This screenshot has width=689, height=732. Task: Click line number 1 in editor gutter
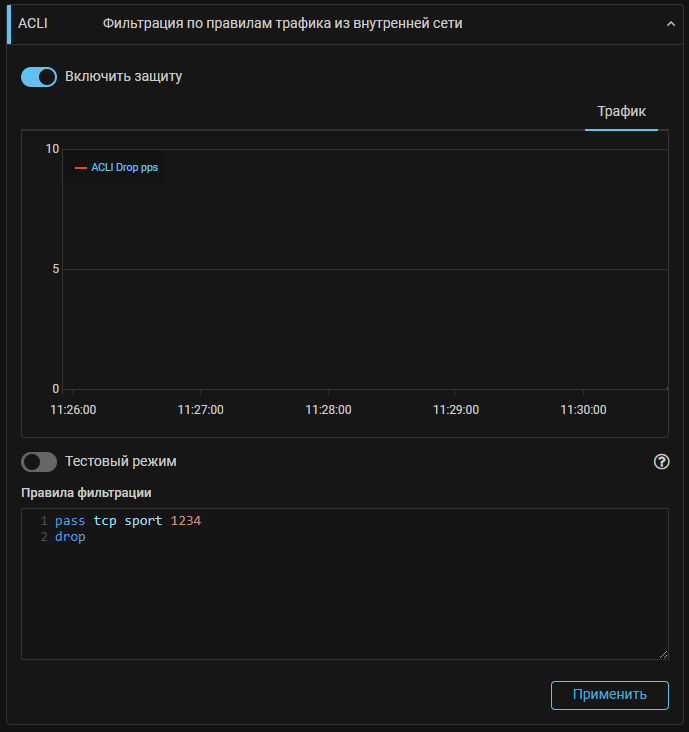click(44, 521)
